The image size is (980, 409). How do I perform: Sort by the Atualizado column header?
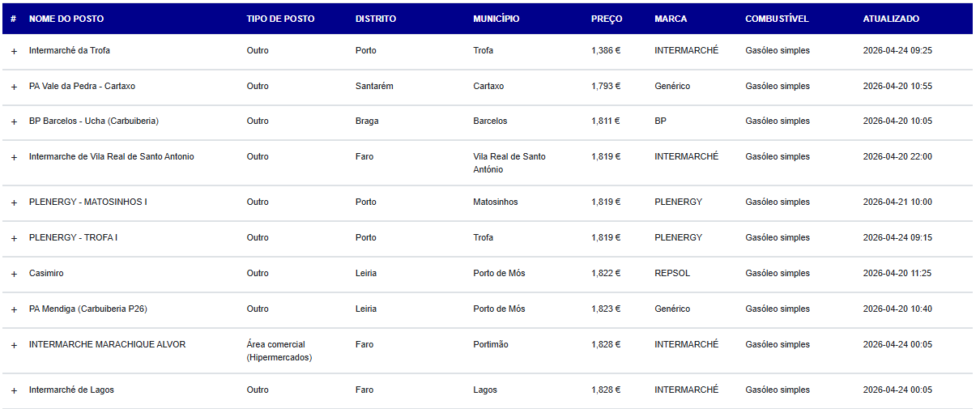click(891, 19)
